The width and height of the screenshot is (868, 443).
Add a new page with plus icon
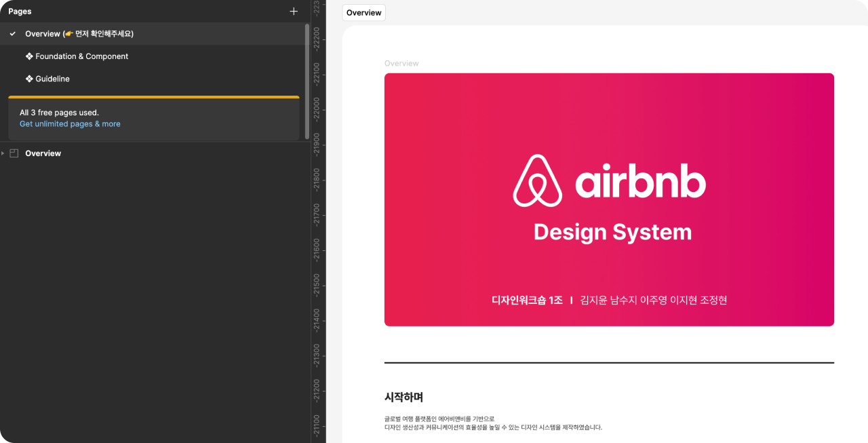(294, 12)
